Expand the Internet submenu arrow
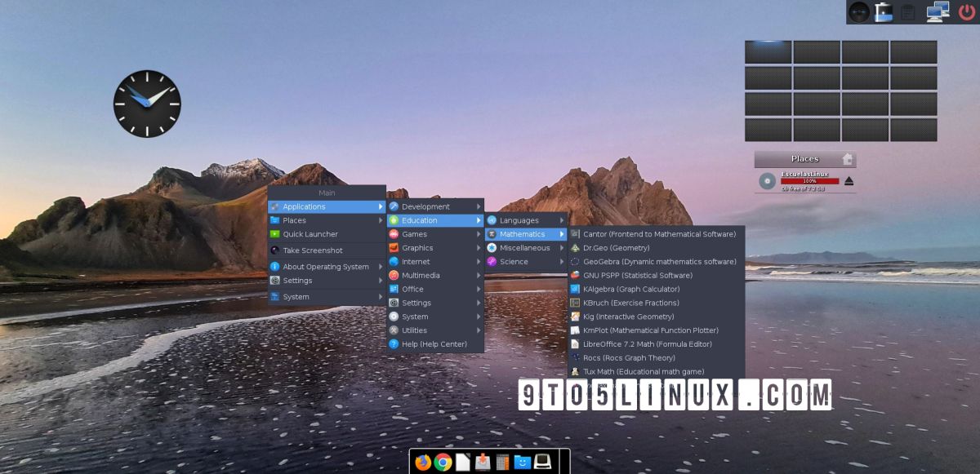Screen dimensions: 980x474 click(x=479, y=262)
